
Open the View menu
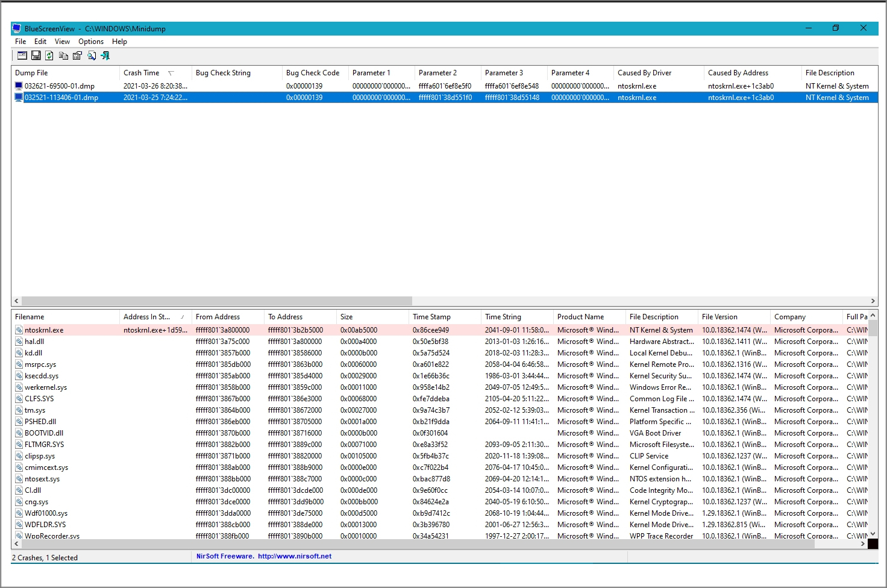(62, 42)
